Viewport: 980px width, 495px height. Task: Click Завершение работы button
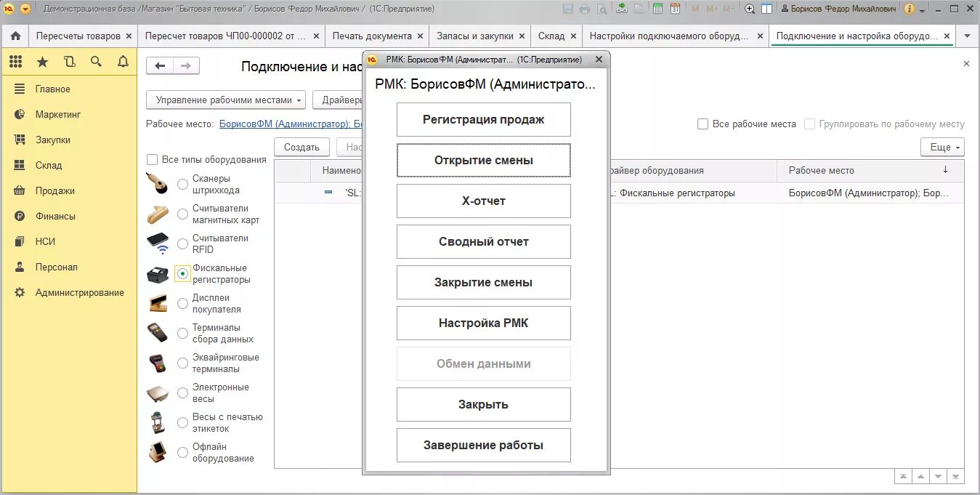[x=484, y=445]
